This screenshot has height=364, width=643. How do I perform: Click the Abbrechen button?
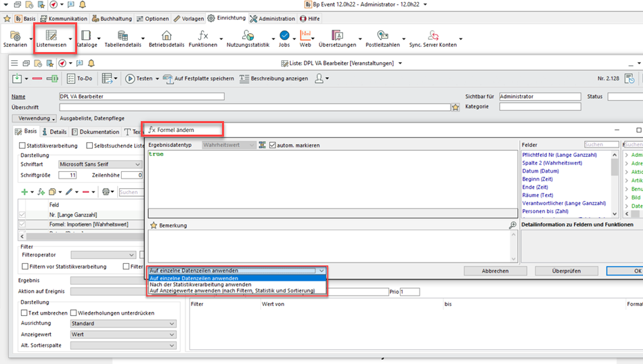[495, 271]
